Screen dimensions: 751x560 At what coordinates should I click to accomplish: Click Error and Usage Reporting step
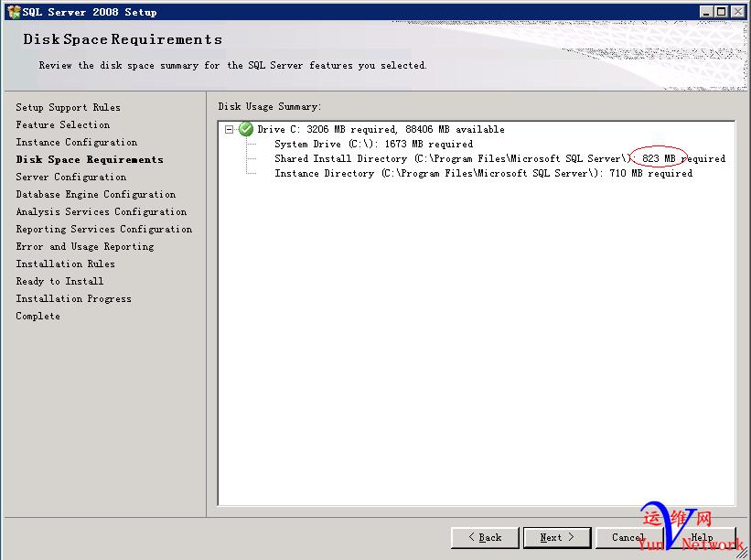pos(85,246)
